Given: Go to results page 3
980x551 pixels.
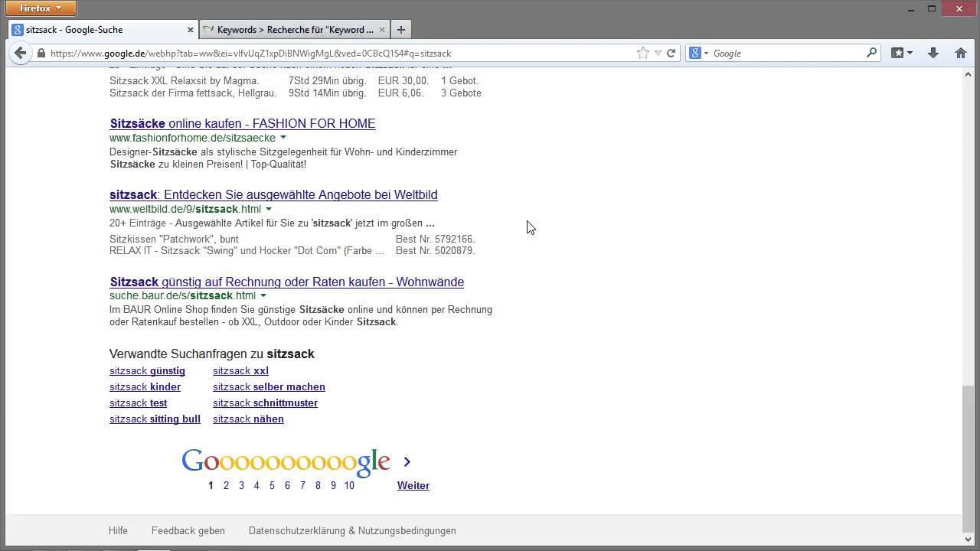Looking at the screenshot, I should [x=241, y=485].
